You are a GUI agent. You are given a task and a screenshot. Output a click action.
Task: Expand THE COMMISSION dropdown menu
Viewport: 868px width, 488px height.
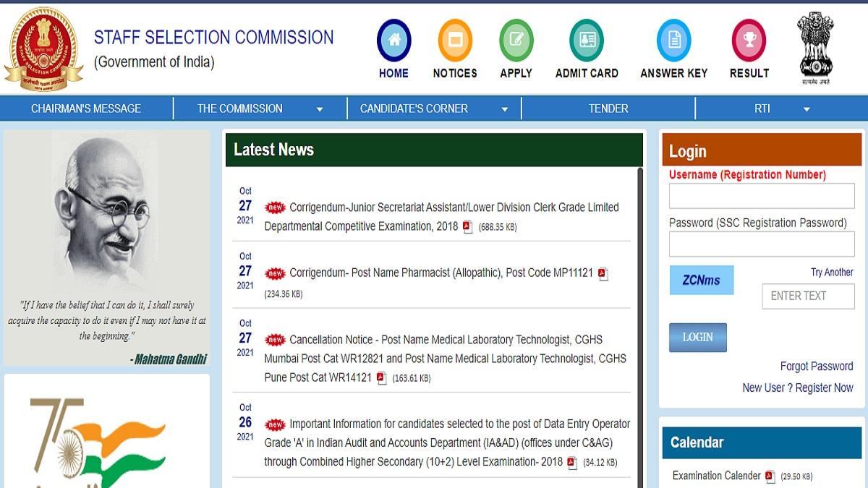(239, 108)
